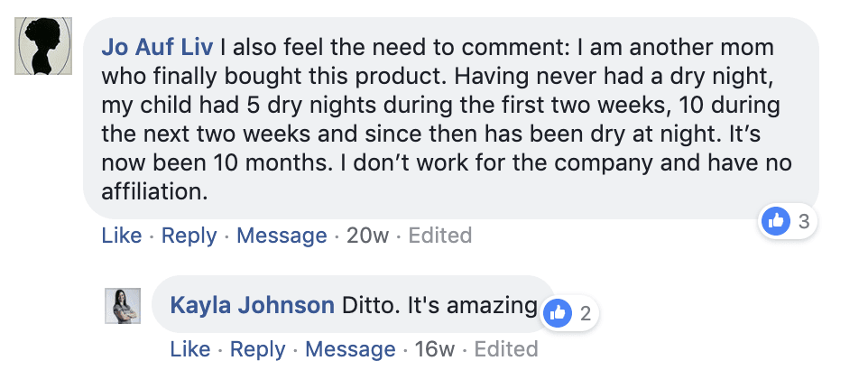Message Kayla Johnson from her reply

pos(350,349)
